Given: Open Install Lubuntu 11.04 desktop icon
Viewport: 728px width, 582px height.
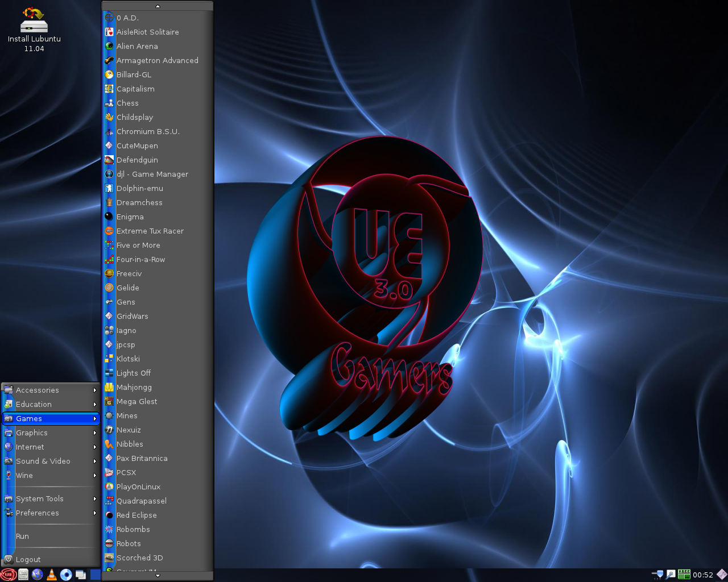Looking at the screenshot, I should point(34,30).
